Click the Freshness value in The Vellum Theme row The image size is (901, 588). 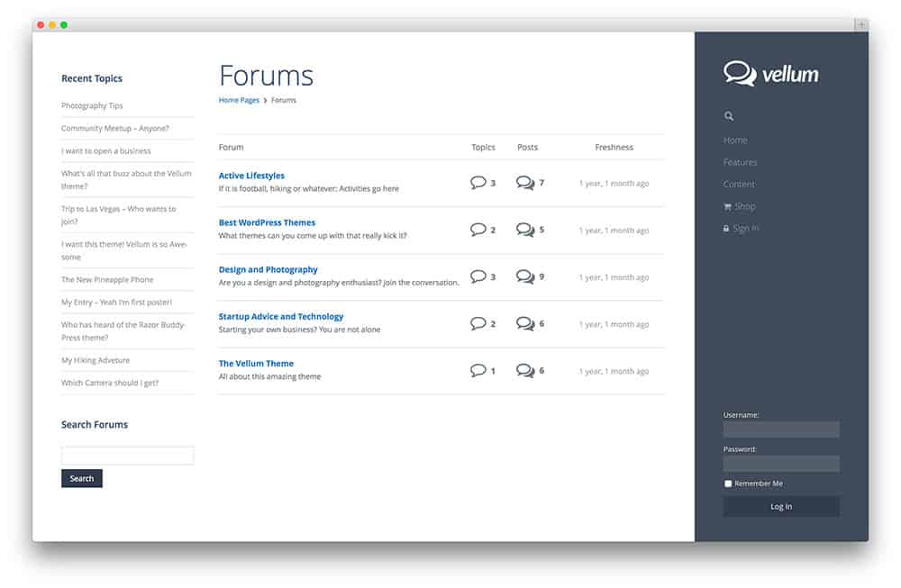[x=614, y=372]
